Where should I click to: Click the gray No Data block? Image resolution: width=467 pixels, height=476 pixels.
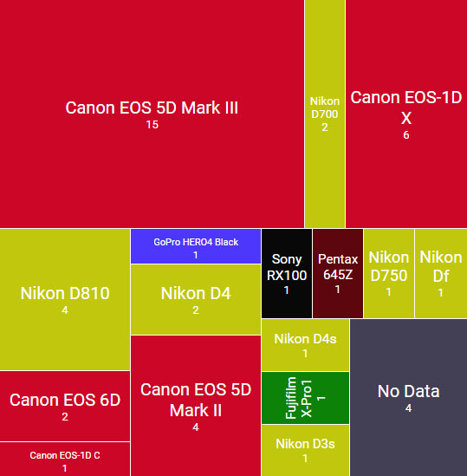pos(408,397)
